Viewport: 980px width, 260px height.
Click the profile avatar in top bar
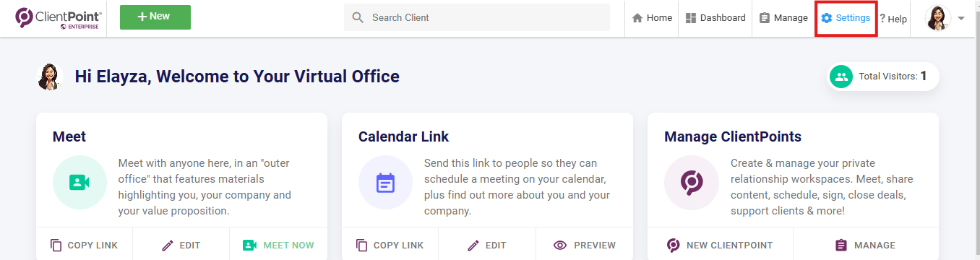point(937,18)
